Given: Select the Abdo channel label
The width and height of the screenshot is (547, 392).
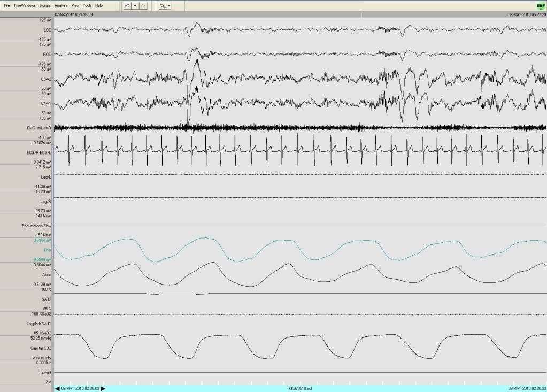Looking at the screenshot, I should (x=47, y=275).
